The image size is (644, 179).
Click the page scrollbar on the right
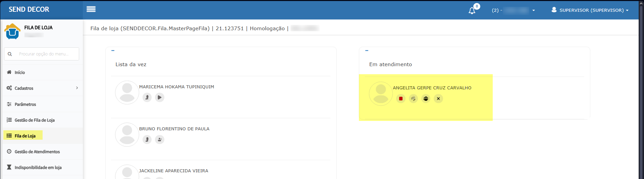(641, 89)
